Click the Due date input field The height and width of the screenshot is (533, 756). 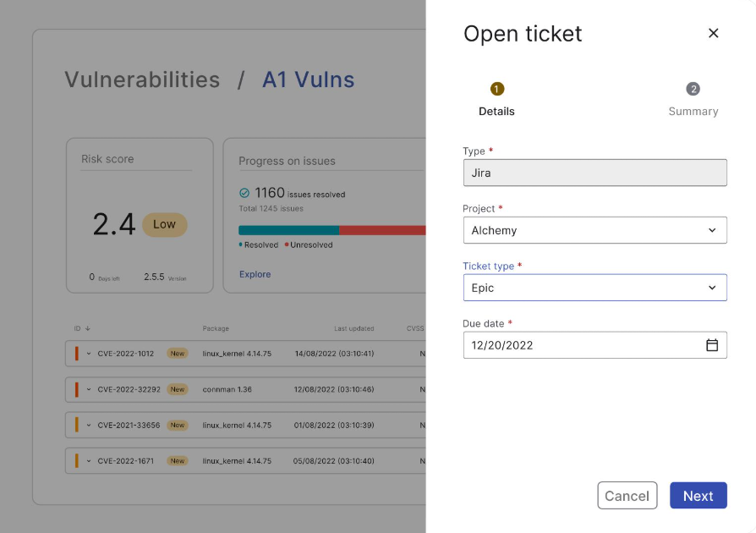[583, 345]
